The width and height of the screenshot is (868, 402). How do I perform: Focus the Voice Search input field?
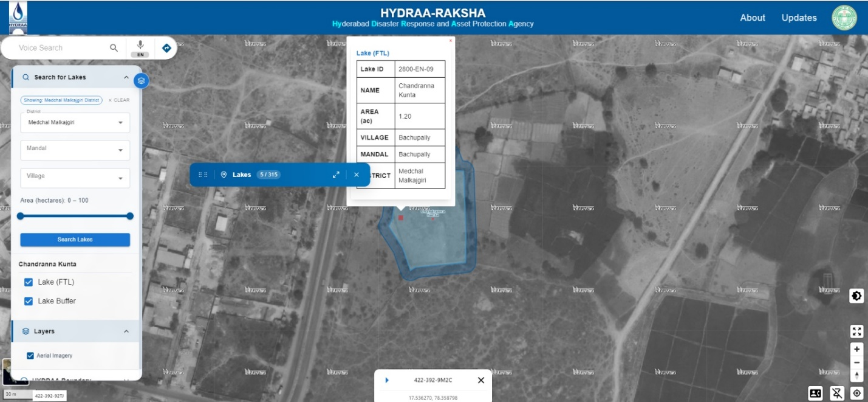(61, 48)
